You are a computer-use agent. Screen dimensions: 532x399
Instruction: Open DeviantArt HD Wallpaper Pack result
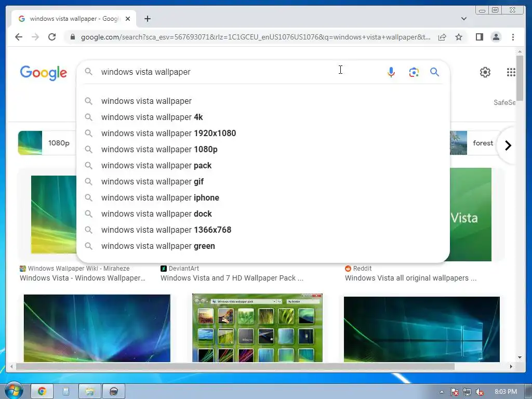pyautogui.click(x=232, y=273)
